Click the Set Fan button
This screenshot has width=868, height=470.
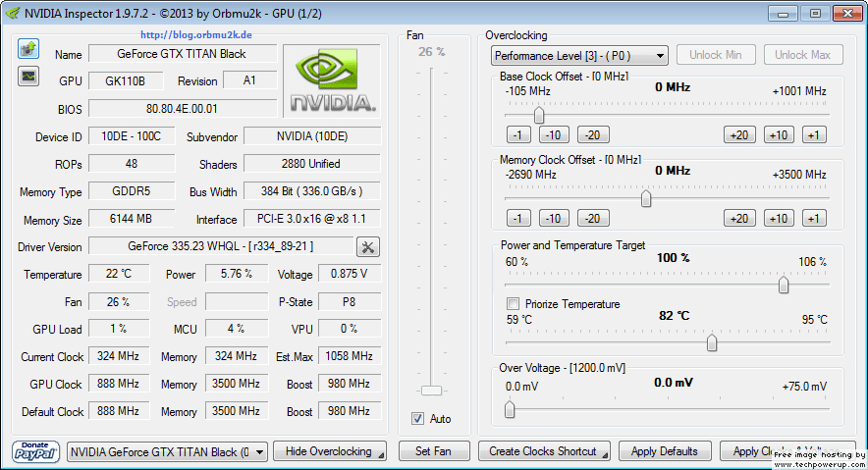click(433, 451)
